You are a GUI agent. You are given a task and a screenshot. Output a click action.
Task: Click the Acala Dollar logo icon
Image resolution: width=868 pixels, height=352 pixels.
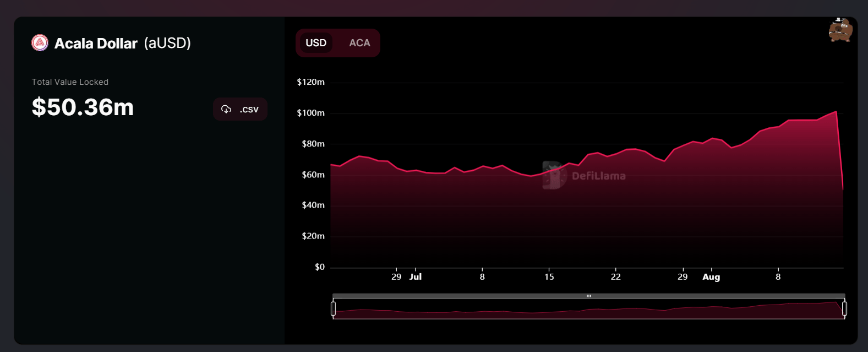(x=40, y=43)
